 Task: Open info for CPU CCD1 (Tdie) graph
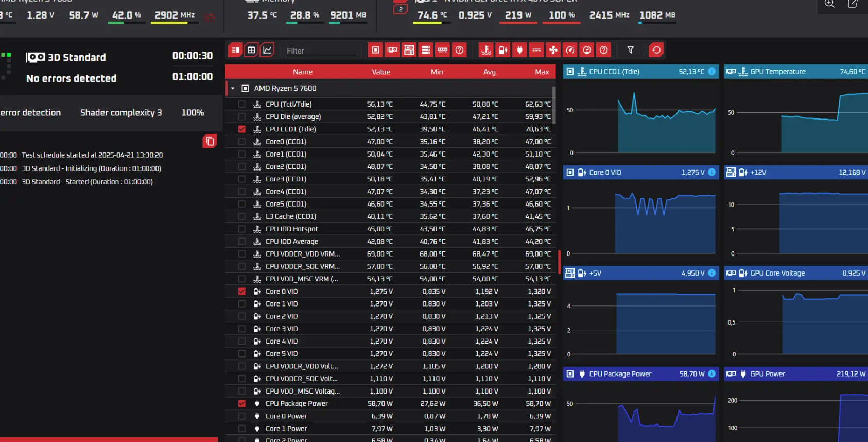point(711,72)
